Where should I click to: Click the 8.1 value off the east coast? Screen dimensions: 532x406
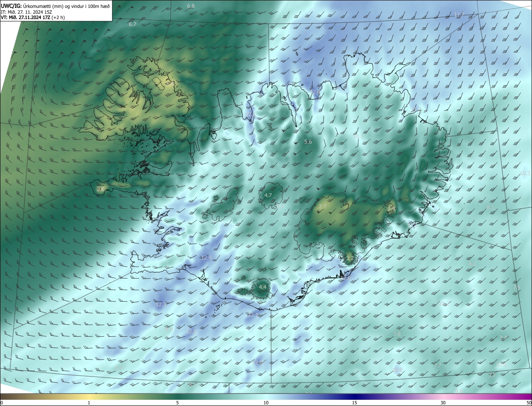pyautogui.click(x=490, y=207)
